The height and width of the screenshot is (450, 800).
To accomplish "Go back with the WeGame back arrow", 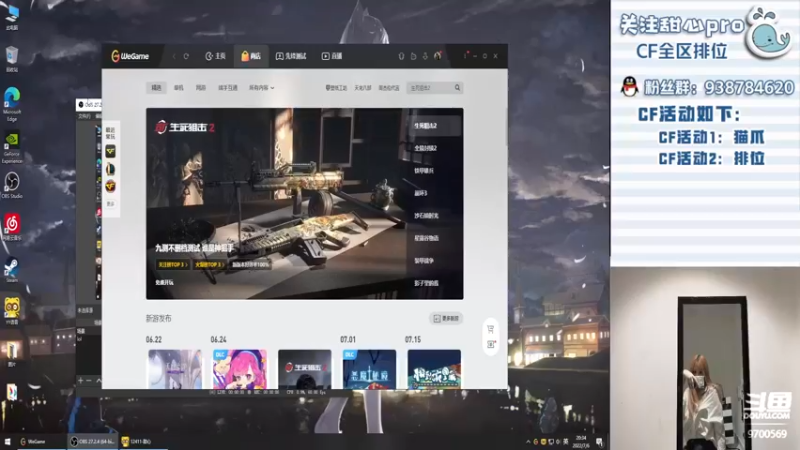I will [174, 56].
